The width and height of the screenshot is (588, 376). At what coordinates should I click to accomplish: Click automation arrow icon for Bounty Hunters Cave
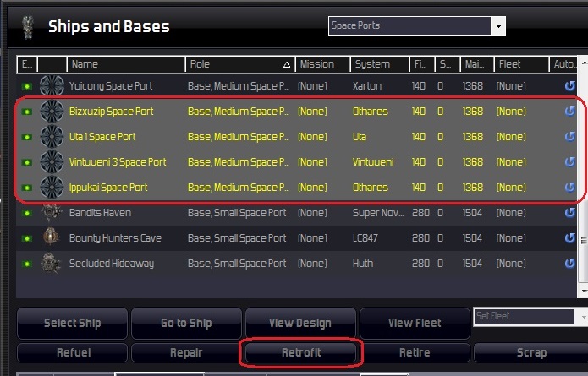coord(570,237)
